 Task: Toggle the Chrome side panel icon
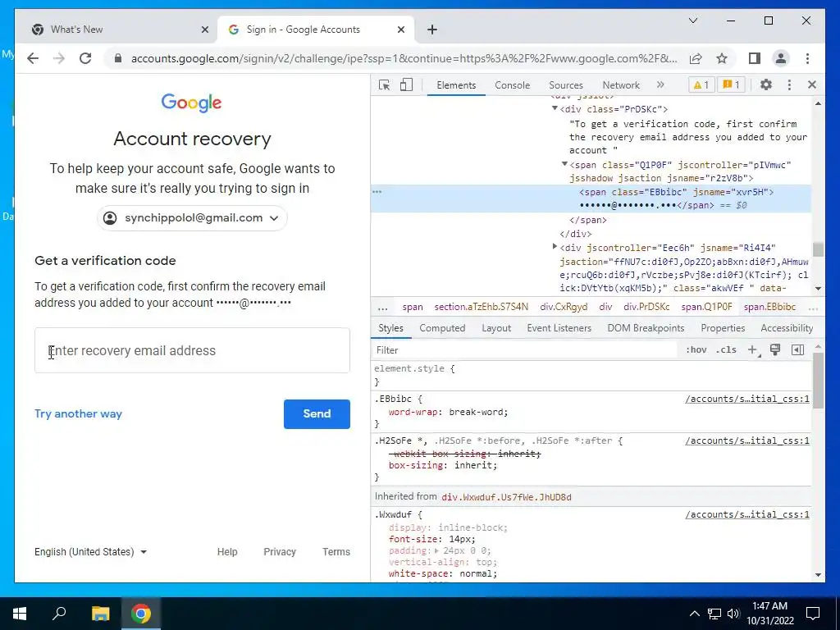[755, 58]
